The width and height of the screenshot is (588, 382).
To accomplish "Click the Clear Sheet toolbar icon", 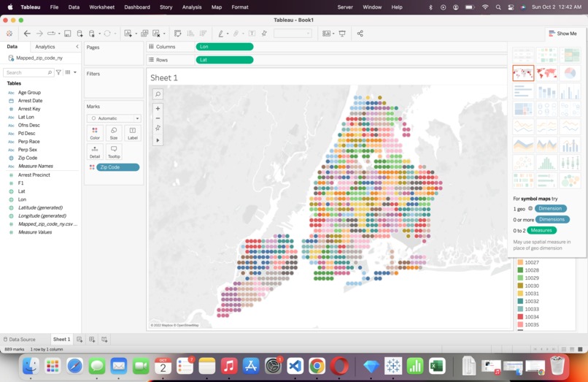I will tap(156, 34).
